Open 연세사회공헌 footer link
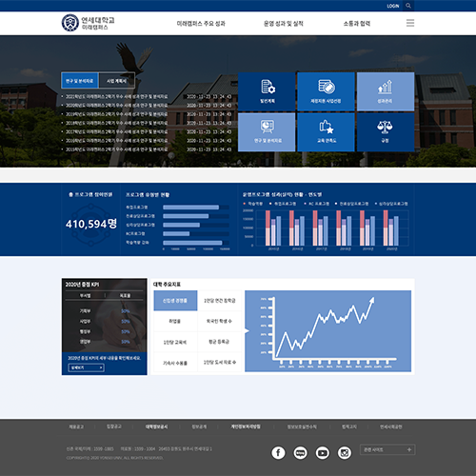This screenshot has width=476, height=476. point(391,426)
